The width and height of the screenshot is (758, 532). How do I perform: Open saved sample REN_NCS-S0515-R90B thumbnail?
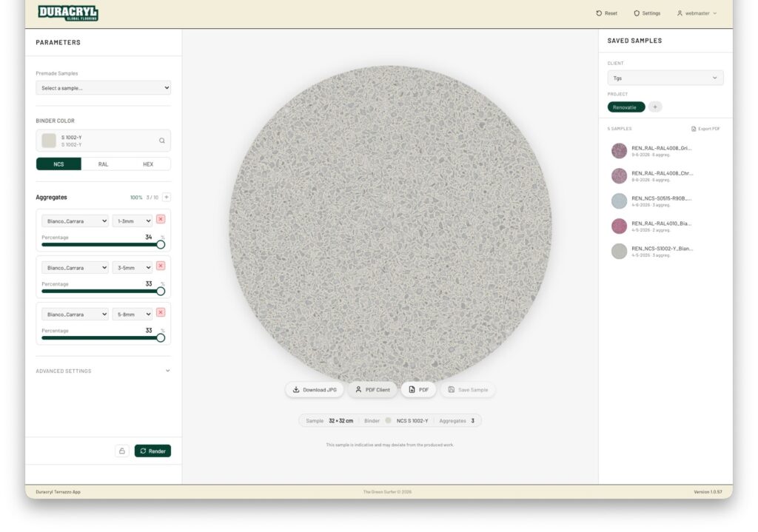tap(620, 201)
